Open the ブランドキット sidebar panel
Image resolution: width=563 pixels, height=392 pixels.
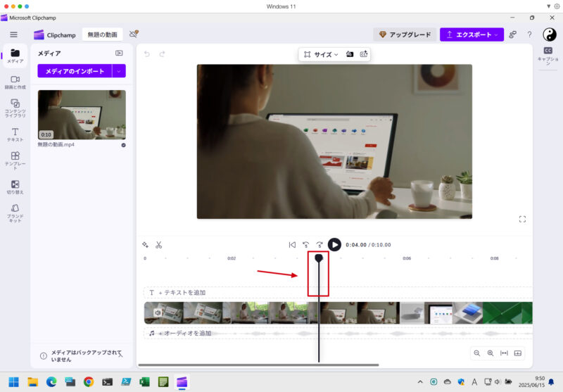pos(15,213)
